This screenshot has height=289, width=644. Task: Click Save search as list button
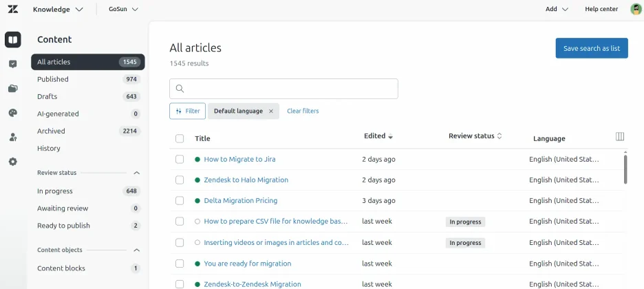coord(592,48)
